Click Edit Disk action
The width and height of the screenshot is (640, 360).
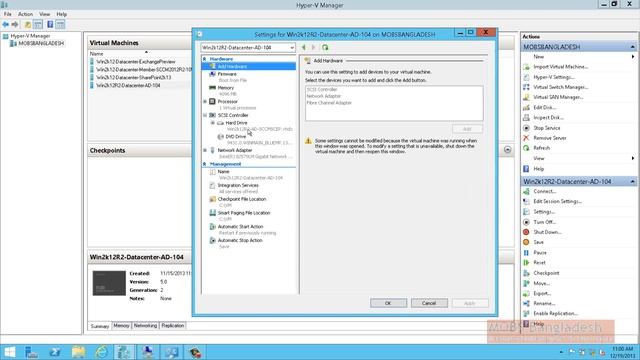[544, 107]
